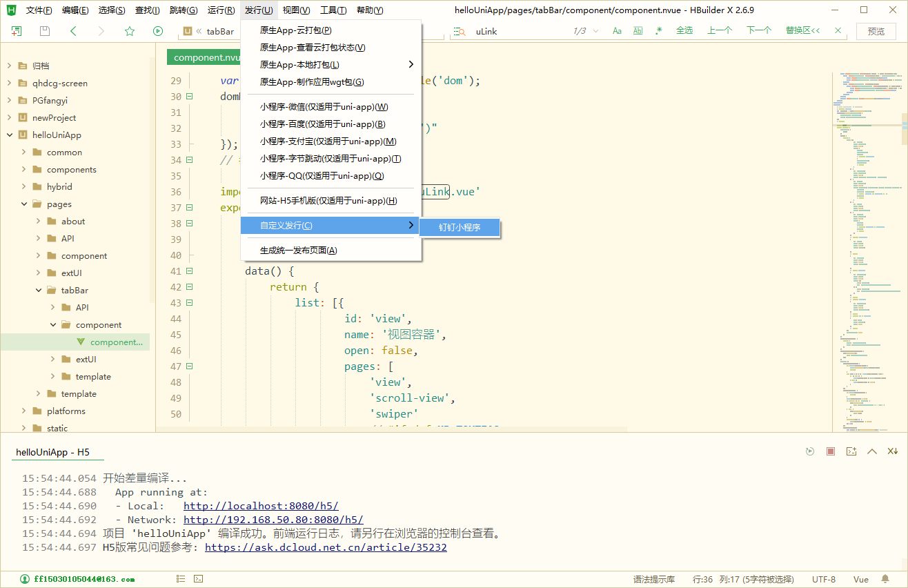Click 上一个 to find previous match
Screen dimensions: 908x588
[x=720, y=31]
